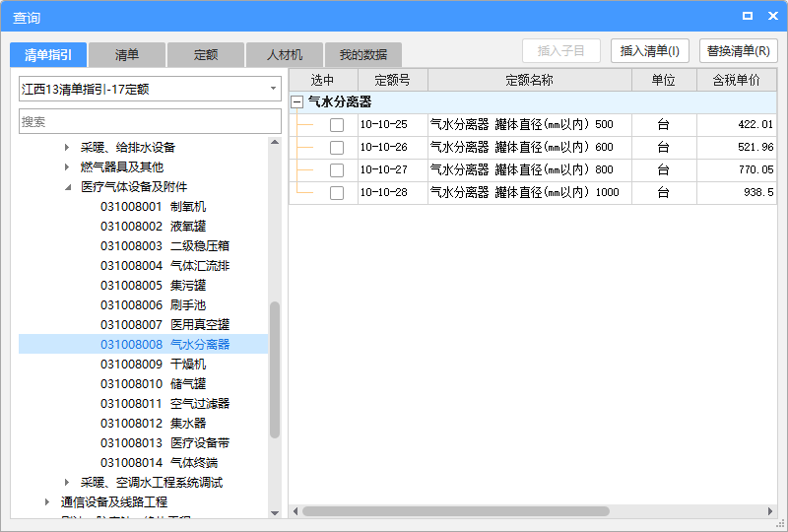Click the 搜索 input field

150,121
